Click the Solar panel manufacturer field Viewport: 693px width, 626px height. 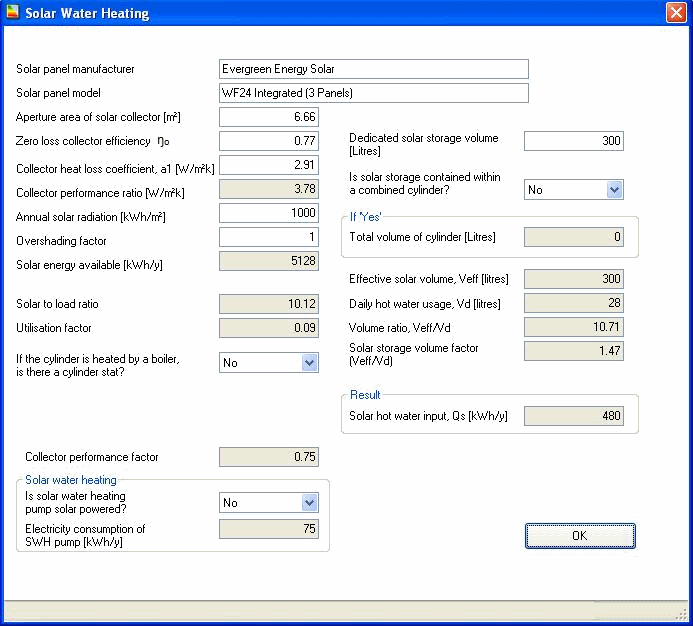click(x=373, y=69)
